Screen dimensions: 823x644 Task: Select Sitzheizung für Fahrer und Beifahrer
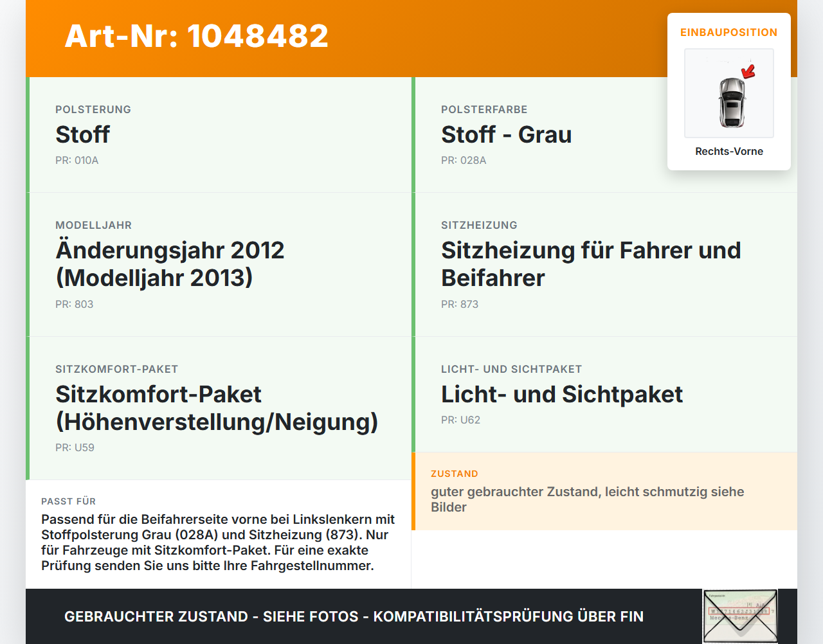click(x=591, y=264)
